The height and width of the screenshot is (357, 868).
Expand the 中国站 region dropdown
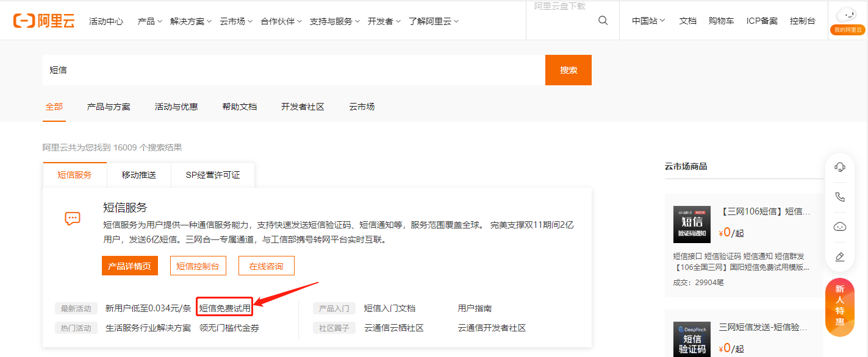point(648,21)
